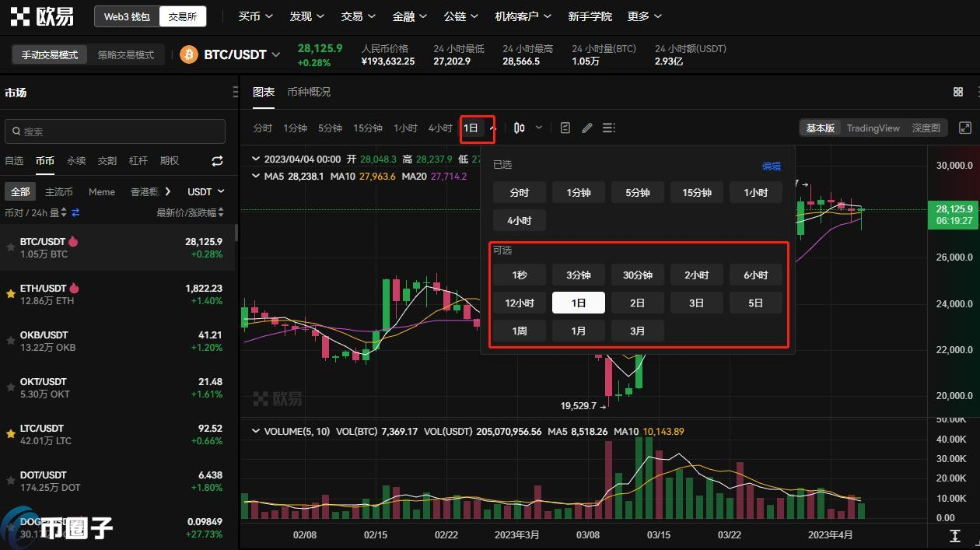Click the auto-scale icon at chart bottom right
The width and height of the screenshot is (980, 550).
point(955,536)
